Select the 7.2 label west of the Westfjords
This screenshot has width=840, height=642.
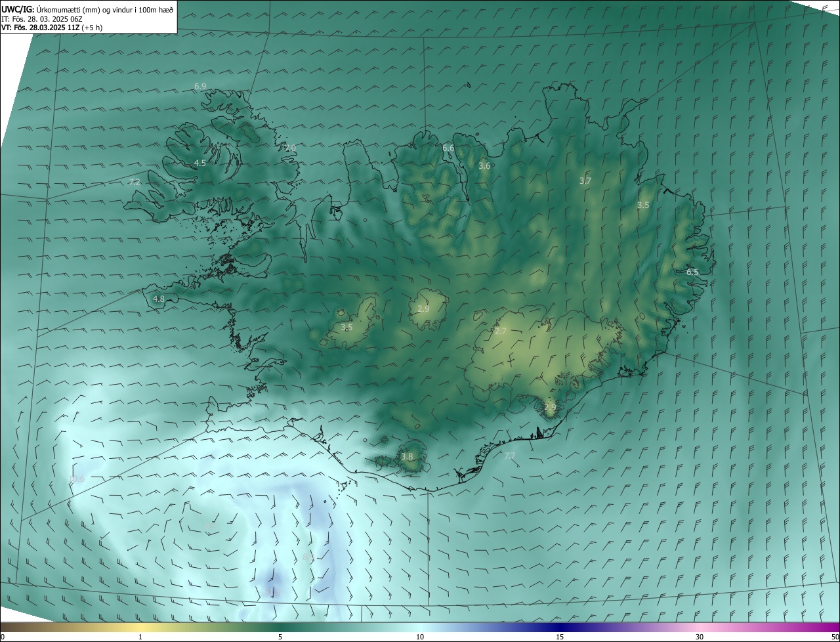pyautogui.click(x=135, y=182)
